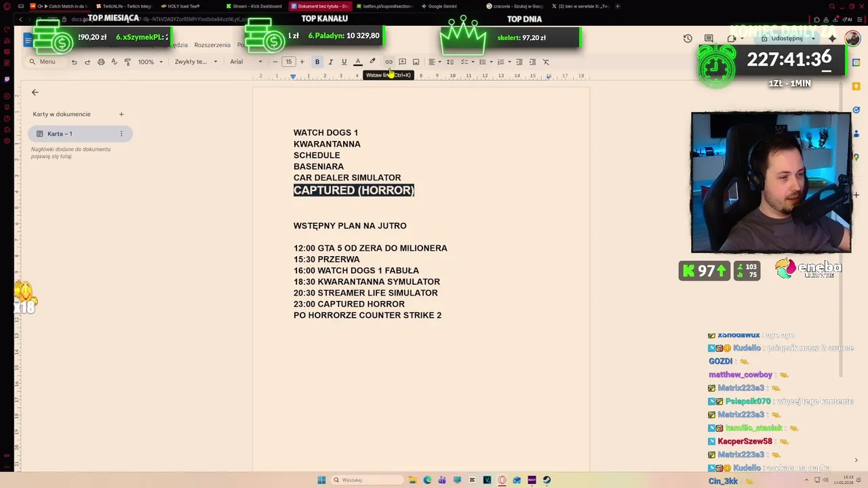The height and width of the screenshot is (488, 868).
Task: Increase the font size with plus
Action: 302,62
